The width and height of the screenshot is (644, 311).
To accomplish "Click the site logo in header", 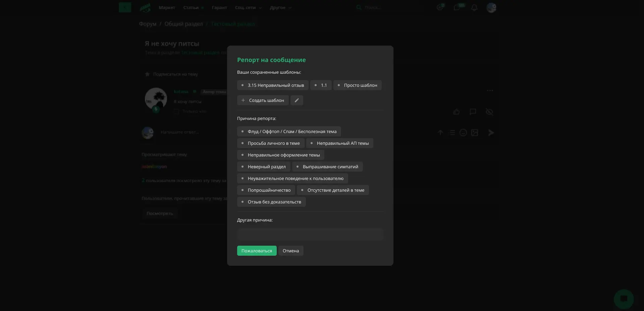I will point(145,7).
